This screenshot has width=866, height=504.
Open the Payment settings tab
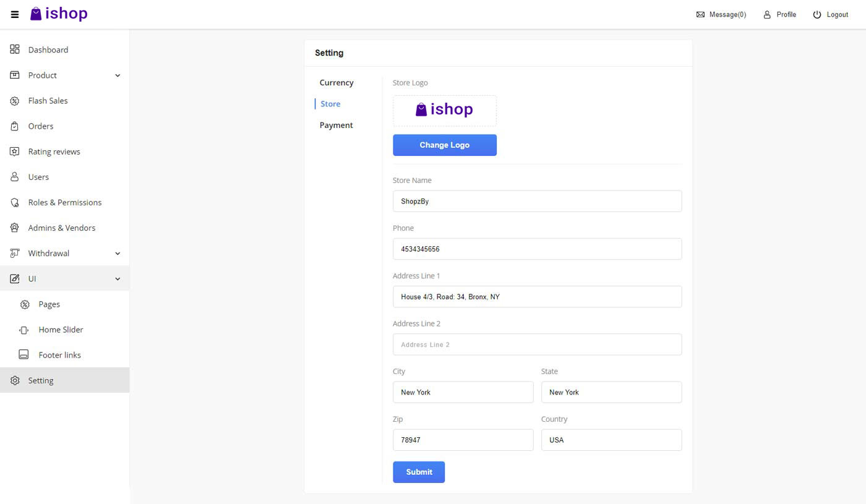click(x=336, y=125)
